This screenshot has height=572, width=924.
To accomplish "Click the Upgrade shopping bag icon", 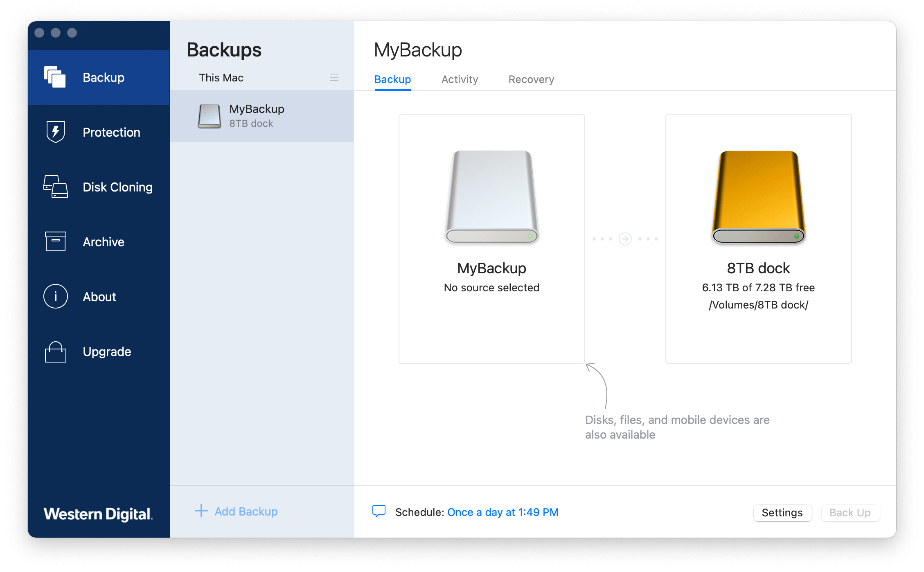I will (x=55, y=352).
